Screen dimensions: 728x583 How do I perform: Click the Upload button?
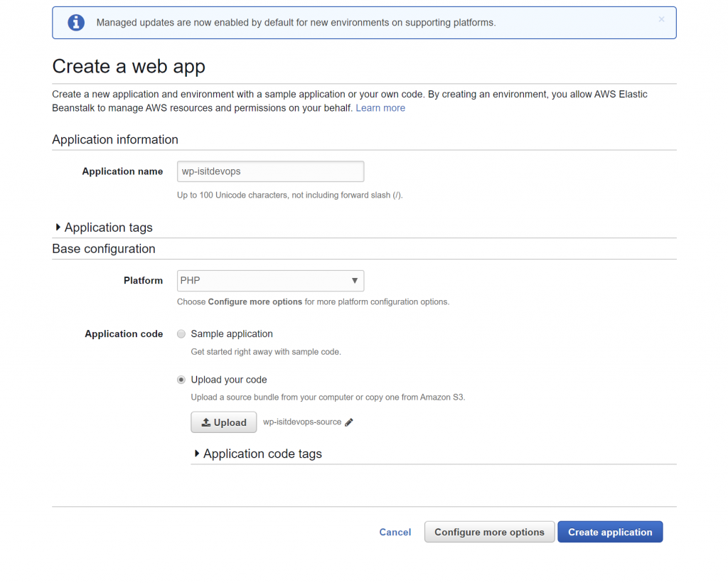224,422
